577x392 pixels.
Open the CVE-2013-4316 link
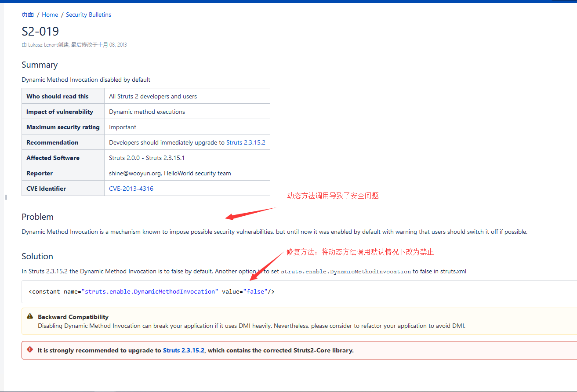coord(131,189)
